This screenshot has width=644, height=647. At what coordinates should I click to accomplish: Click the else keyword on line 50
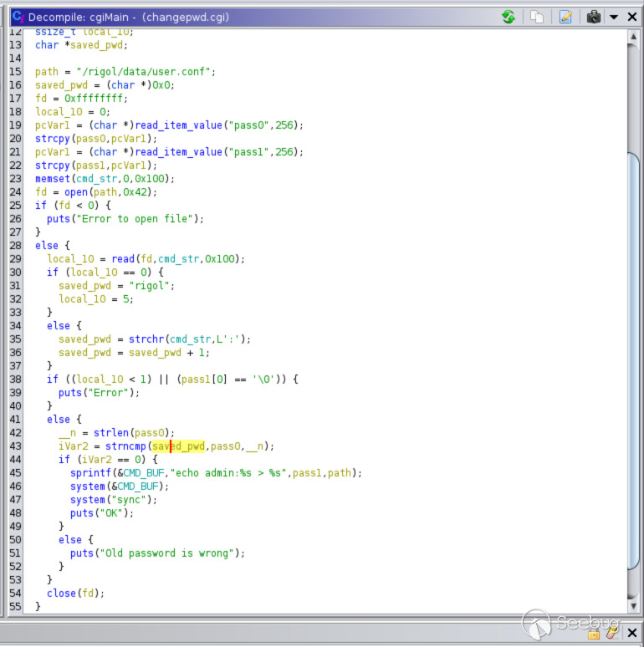(70, 540)
